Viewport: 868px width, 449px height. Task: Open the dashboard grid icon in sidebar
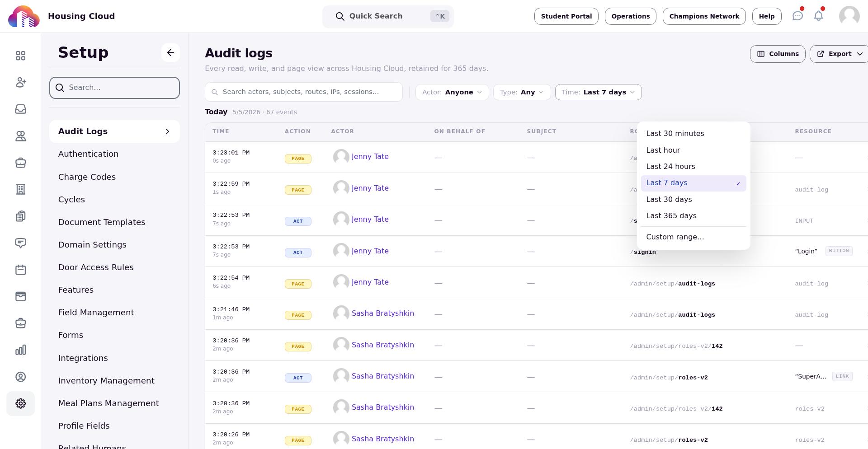(x=20, y=56)
